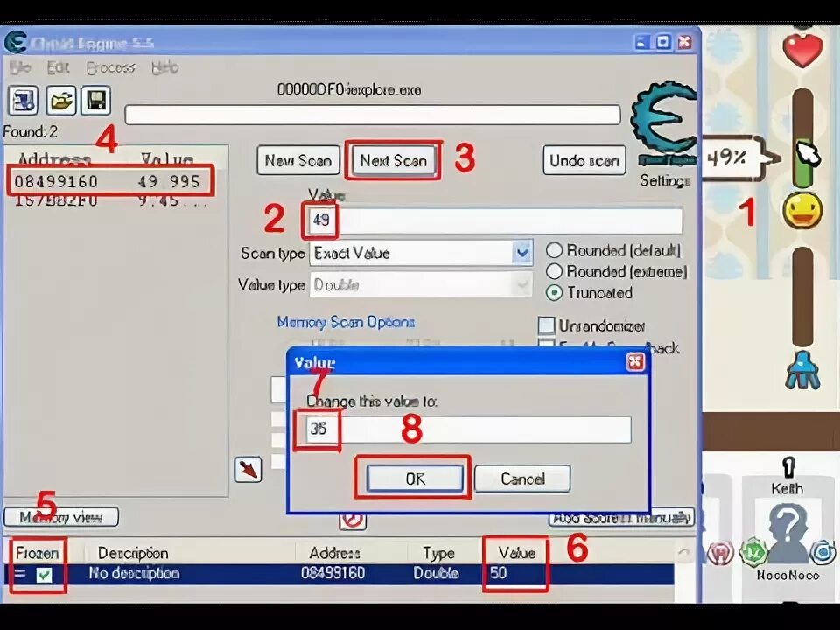Click the red heart icon in game
This screenshot has height=630, width=840.
[x=802, y=50]
